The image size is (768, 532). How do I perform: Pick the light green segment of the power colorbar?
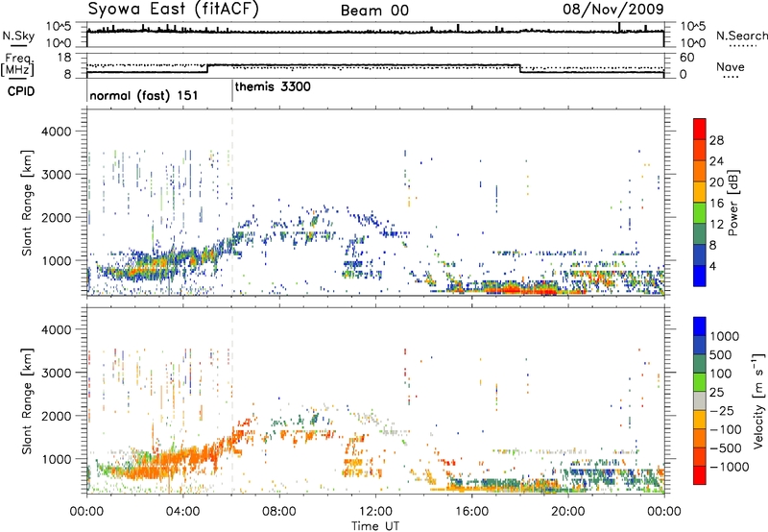pos(700,212)
